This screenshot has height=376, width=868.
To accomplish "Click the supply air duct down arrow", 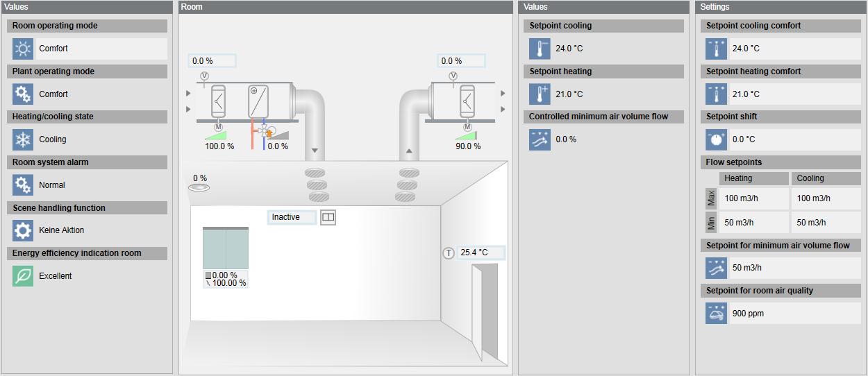I will pos(315,151).
